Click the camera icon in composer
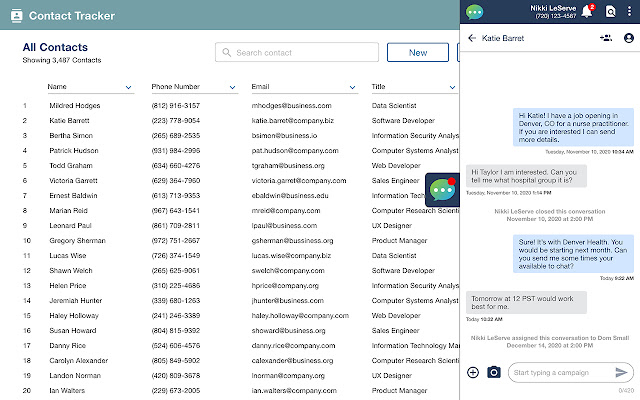Viewport: 640px width, 400px height. click(x=493, y=372)
